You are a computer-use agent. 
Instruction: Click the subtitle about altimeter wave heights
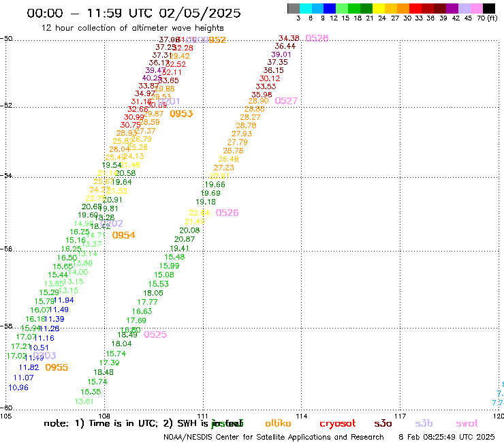(x=132, y=28)
